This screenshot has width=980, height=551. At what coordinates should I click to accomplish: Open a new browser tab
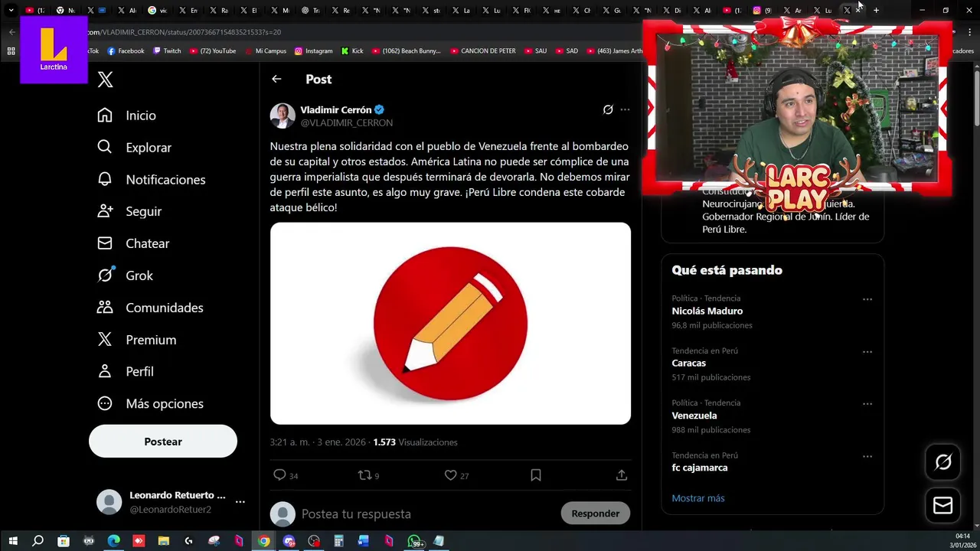(x=877, y=10)
